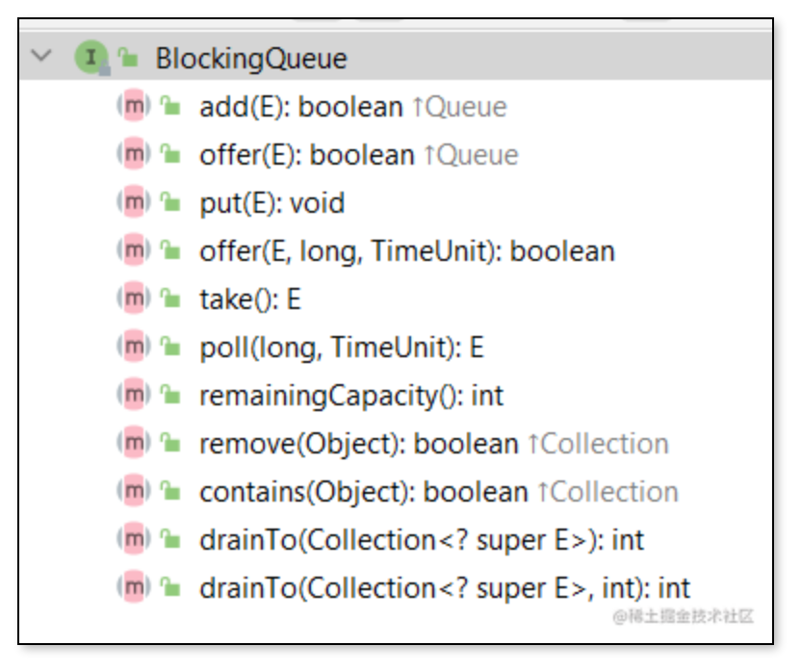Click the method icon beside remainingCapacity()

(133, 395)
